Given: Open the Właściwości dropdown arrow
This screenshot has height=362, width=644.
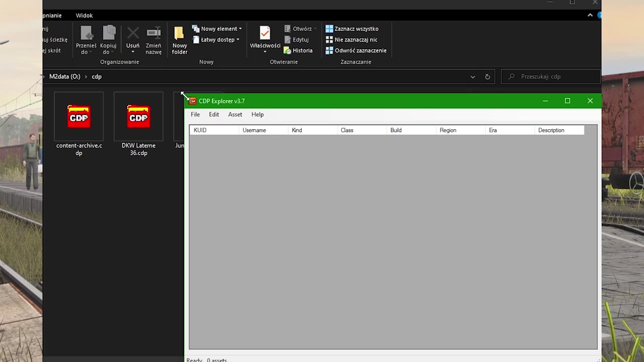Looking at the screenshot, I should pos(265,52).
